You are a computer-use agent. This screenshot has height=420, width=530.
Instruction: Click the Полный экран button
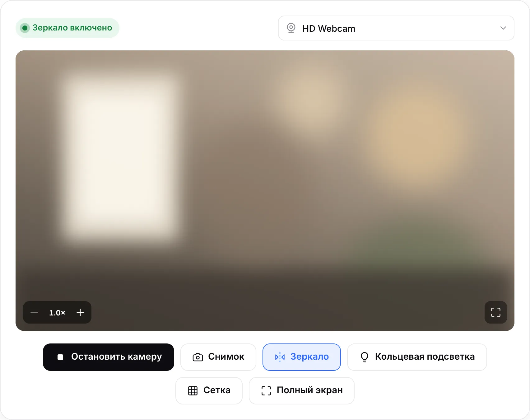[x=302, y=390]
